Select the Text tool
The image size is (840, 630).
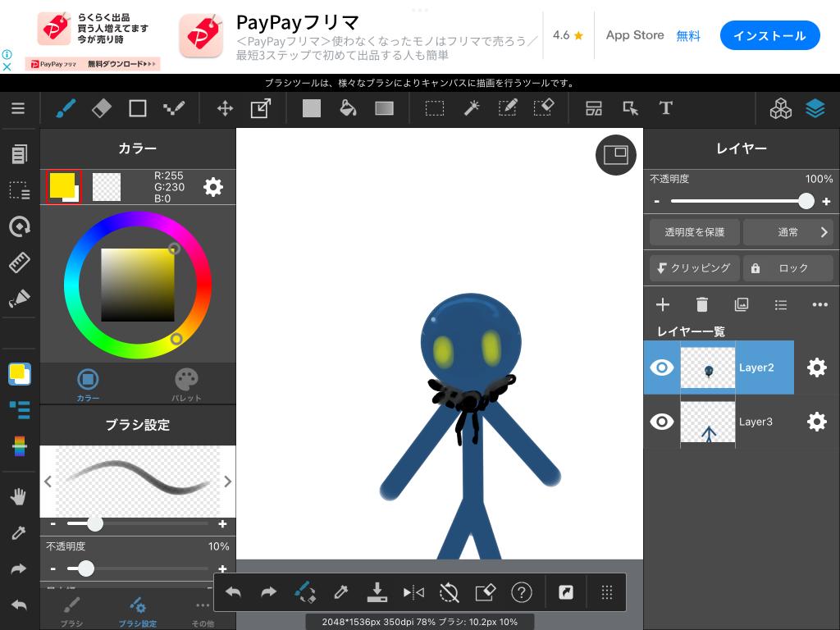pyautogui.click(x=665, y=108)
